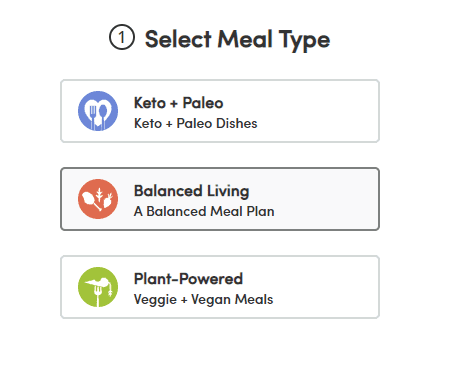Click the "Keto + Paleo Dishes" subtitle

click(x=195, y=123)
